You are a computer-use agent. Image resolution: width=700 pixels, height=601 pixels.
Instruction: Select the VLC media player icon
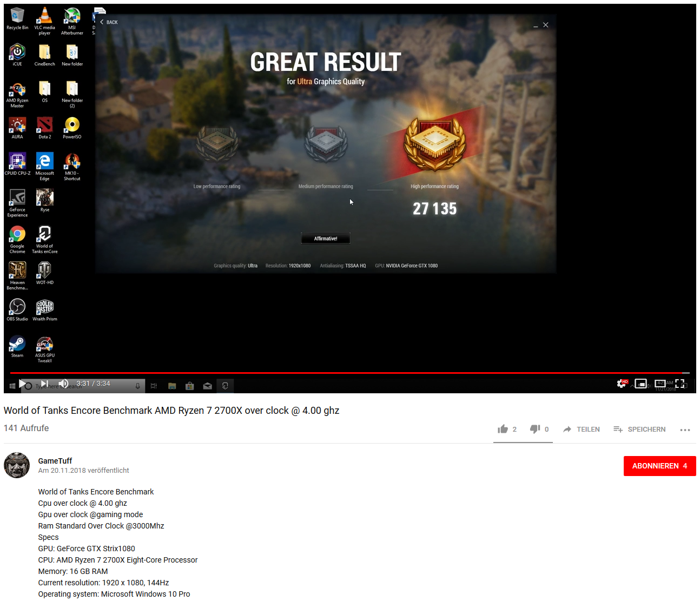pos(45,22)
